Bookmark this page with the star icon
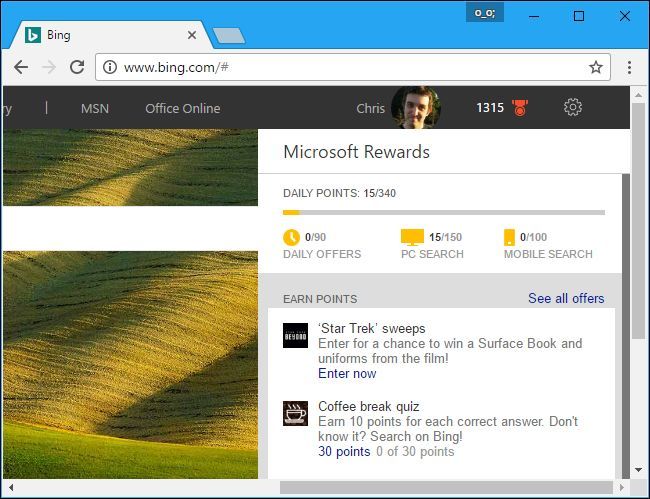Viewport: 650px width, 499px height. pos(596,67)
